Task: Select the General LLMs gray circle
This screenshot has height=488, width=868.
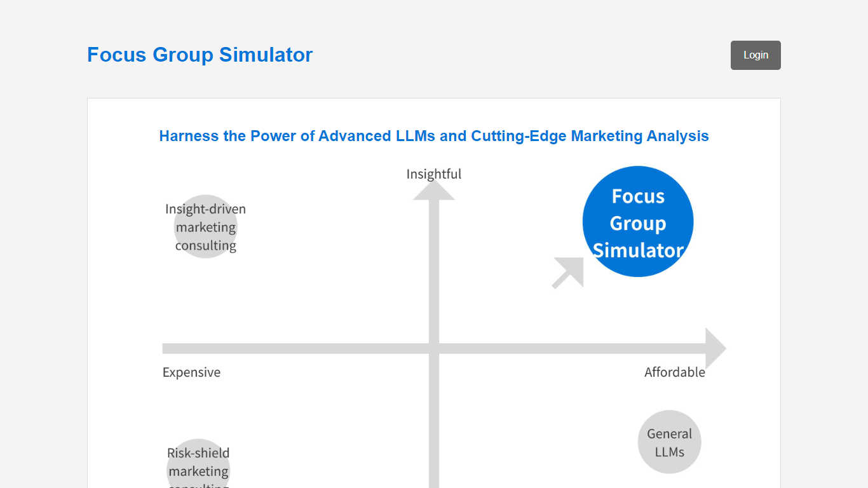Action: [669, 442]
